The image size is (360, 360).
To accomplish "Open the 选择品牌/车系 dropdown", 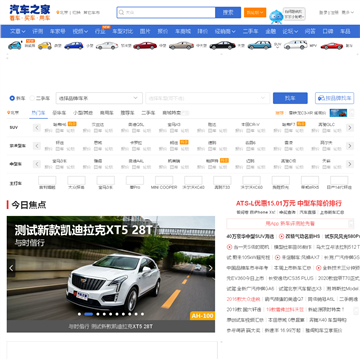I will pos(99,98).
